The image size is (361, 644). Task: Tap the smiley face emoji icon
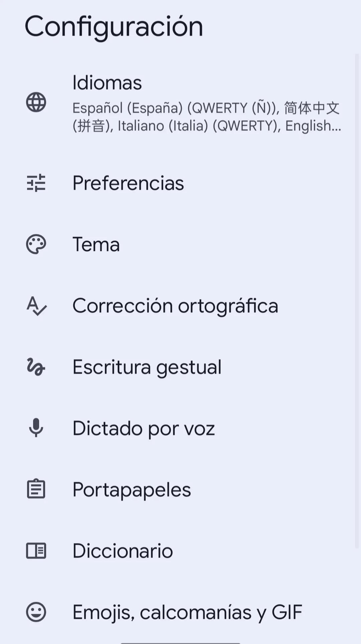pos(36,612)
